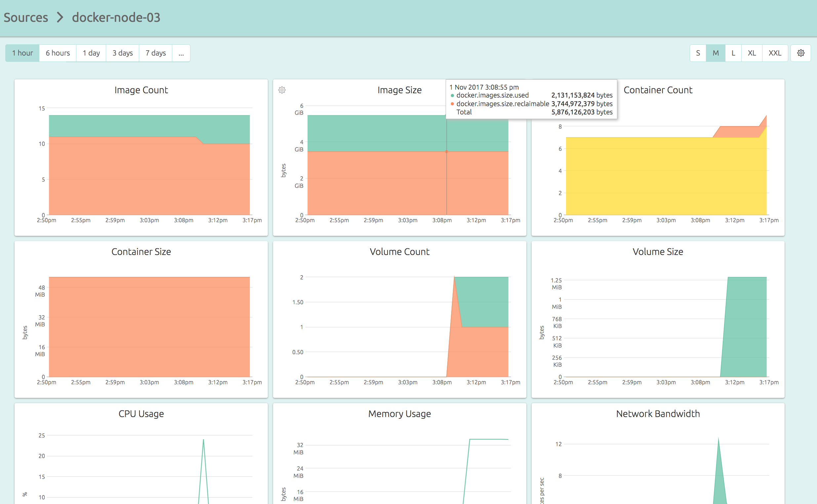Viewport: 817px width, 504px height.
Task: Open the Image Size chart settings gear
Action: [282, 90]
